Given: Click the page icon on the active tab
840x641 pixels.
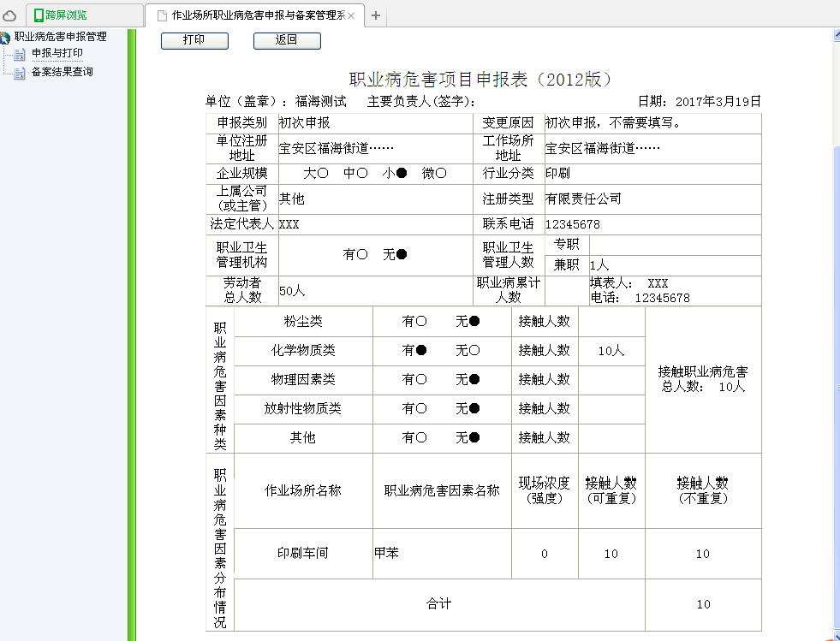Looking at the screenshot, I should click(x=160, y=15).
